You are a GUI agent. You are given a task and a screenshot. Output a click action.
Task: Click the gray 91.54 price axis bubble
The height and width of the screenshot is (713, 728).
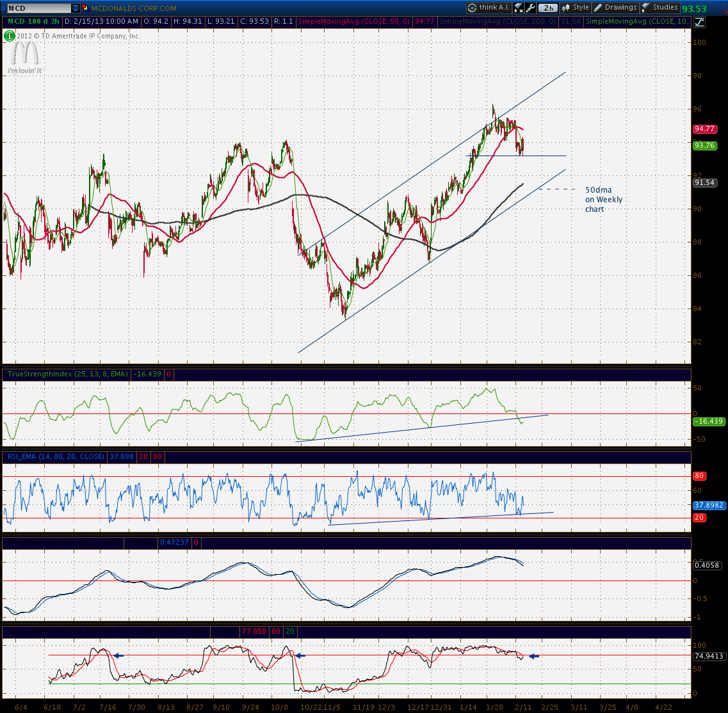click(x=704, y=183)
